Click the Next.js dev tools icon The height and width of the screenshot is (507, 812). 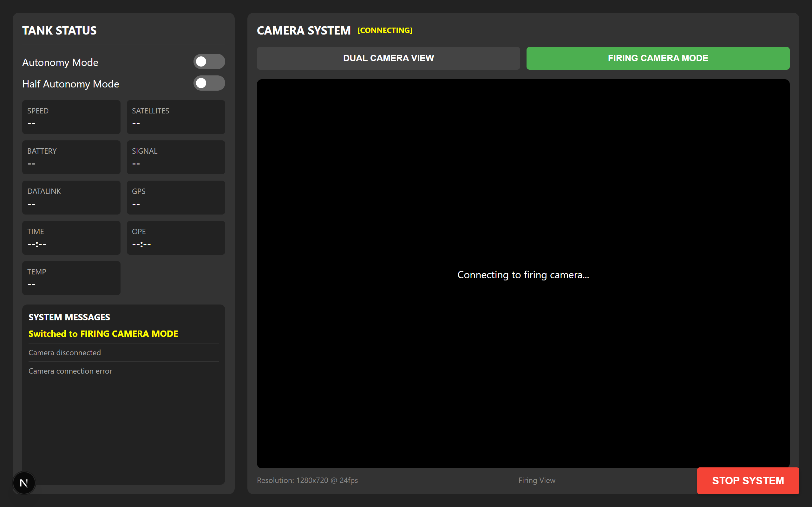24,483
